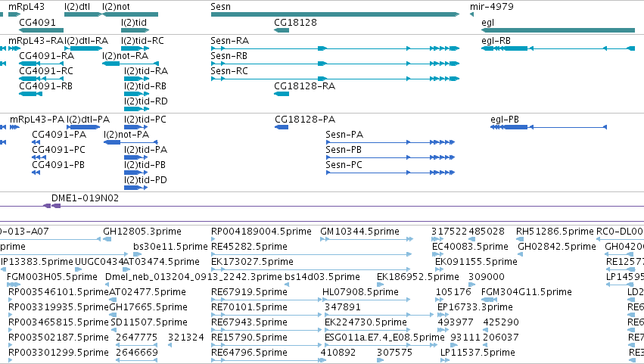The width and height of the screenshot is (644, 364).
Task: Click the CG4091-PA protein label
Action: [x=59, y=135]
